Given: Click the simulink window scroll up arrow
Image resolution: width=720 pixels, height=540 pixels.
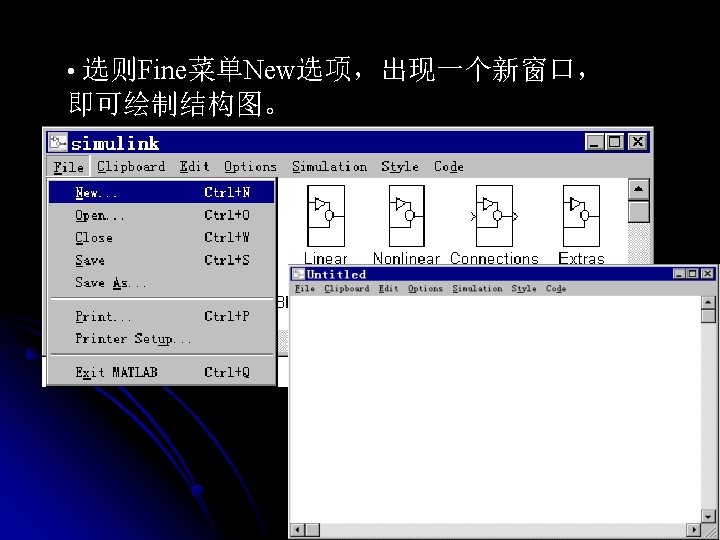Looking at the screenshot, I should pos(639,189).
